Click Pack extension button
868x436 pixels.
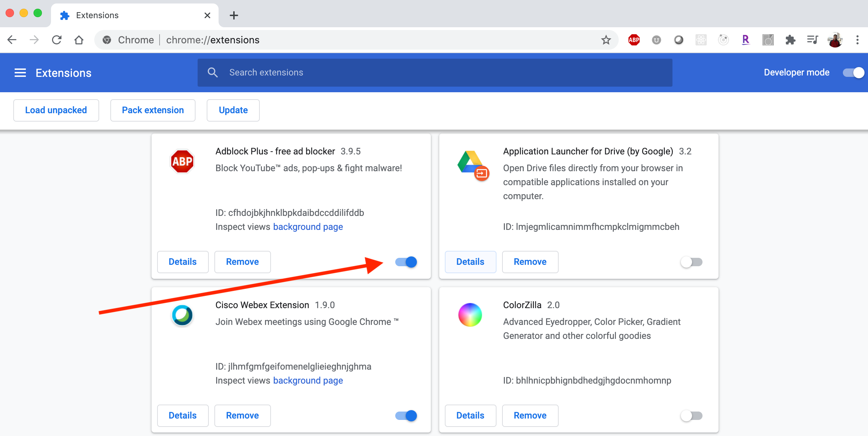(x=153, y=110)
